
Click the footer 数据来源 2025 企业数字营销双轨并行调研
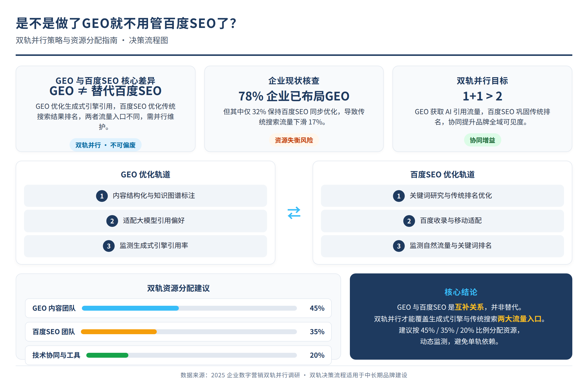(x=240, y=375)
